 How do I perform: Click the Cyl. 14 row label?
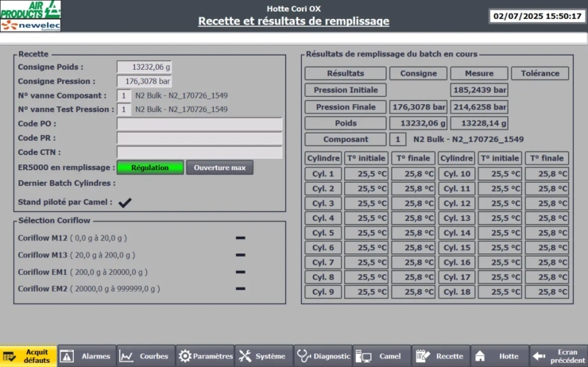(457, 233)
